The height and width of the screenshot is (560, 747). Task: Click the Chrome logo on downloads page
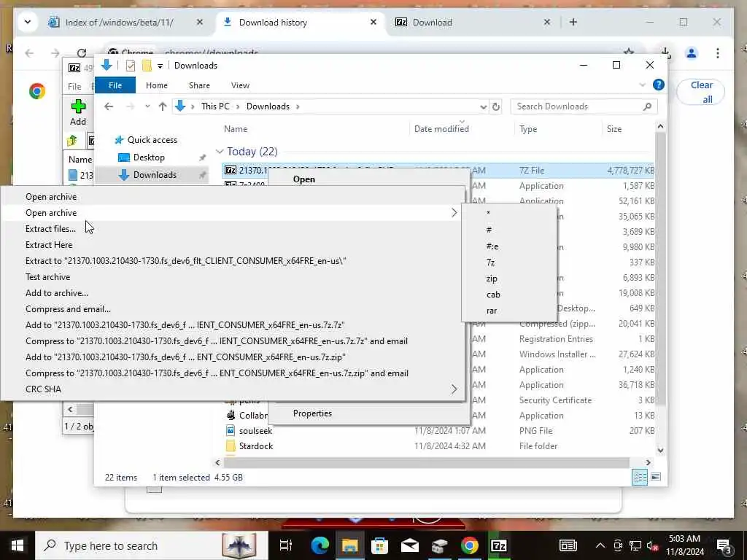[36, 90]
